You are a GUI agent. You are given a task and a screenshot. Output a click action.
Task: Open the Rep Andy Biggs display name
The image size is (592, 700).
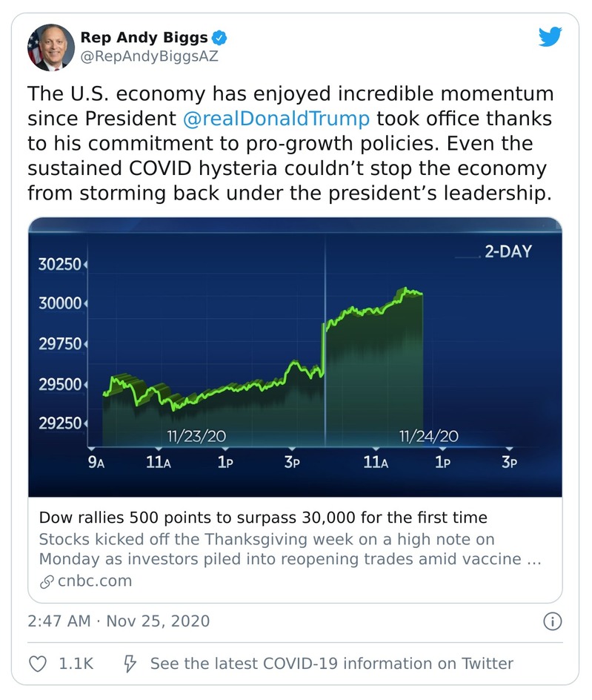144,37
